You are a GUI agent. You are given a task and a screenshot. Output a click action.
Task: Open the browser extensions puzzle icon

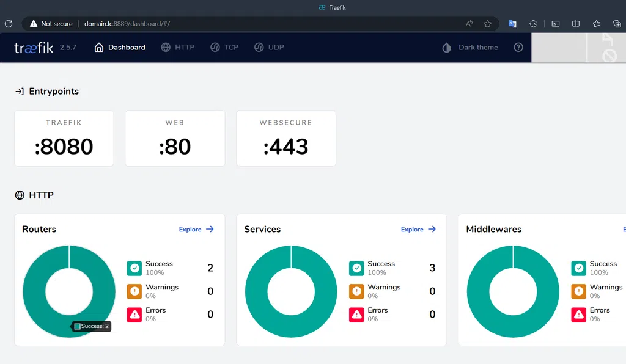coord(533,24)
